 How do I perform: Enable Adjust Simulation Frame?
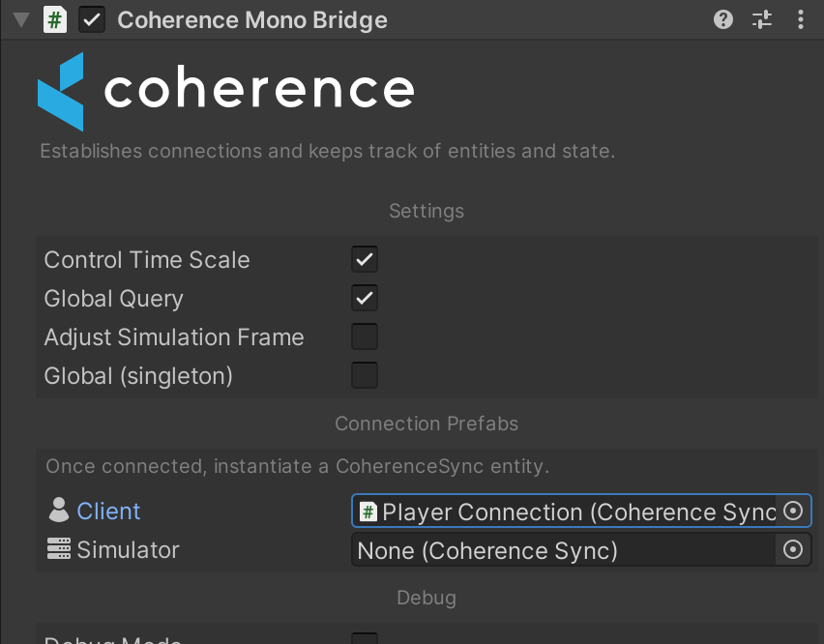[x=365, y=337]
